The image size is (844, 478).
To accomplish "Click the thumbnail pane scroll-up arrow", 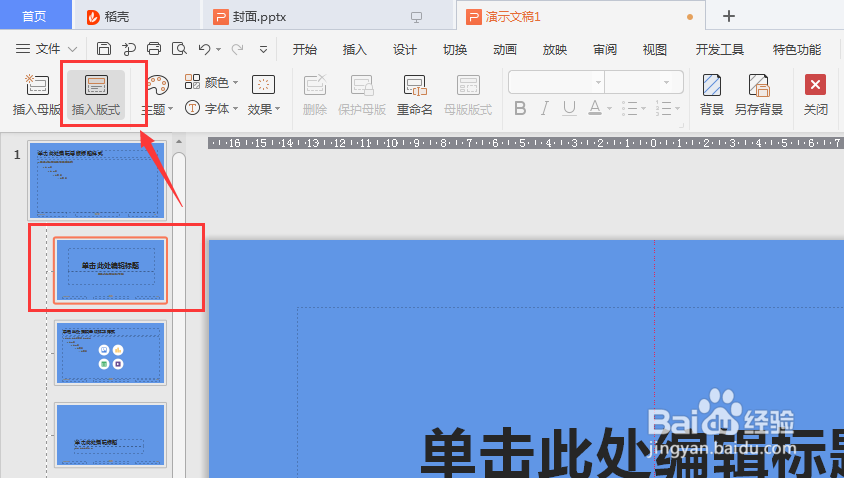I will pos(179,142).
